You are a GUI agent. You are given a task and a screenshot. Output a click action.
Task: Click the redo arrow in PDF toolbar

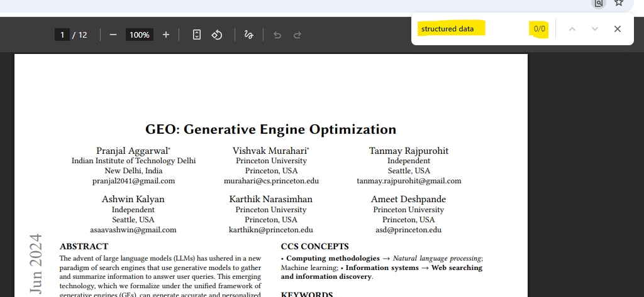[297, 35]
